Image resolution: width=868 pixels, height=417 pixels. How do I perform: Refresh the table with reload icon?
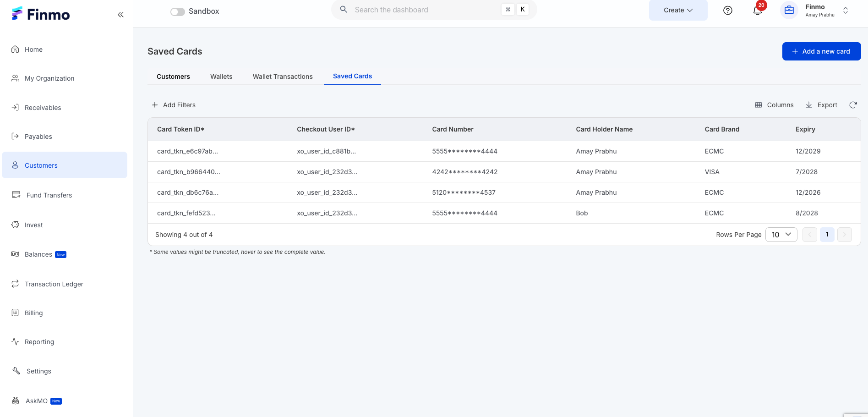tap(853, 105)
